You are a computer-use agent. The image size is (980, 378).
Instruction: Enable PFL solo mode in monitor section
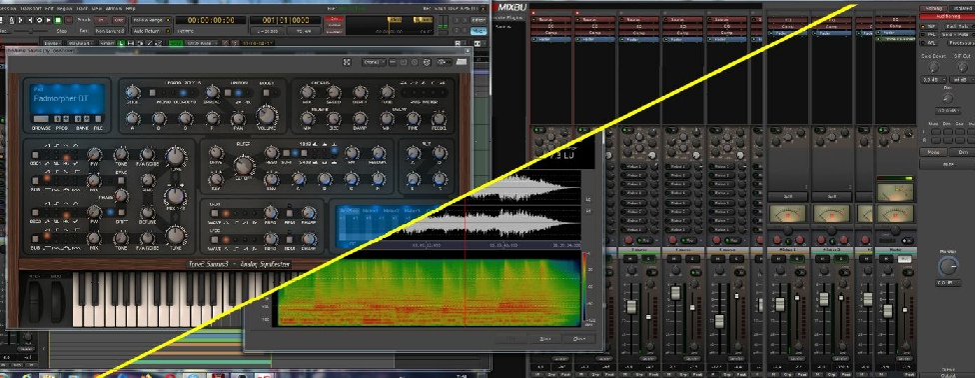click(x=928, y=34)
